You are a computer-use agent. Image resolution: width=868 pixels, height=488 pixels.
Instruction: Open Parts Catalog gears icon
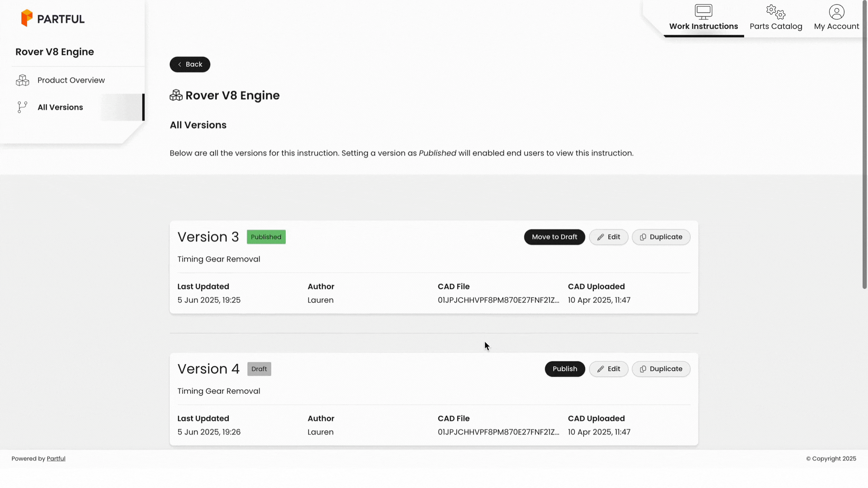pos(776,12)
